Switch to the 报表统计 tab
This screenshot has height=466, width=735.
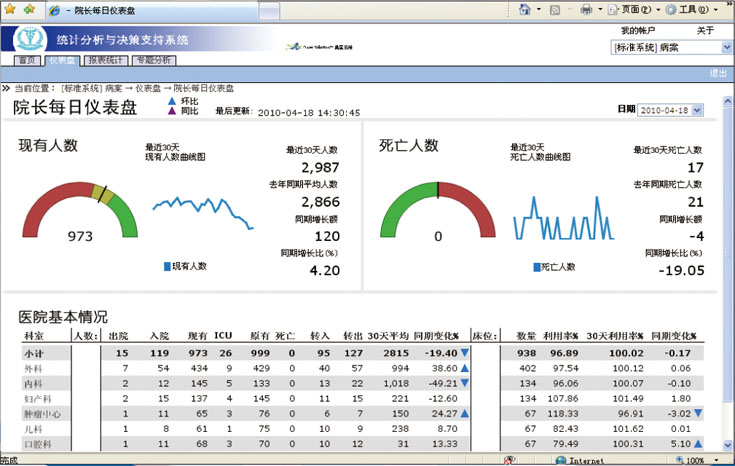(106, 60)
